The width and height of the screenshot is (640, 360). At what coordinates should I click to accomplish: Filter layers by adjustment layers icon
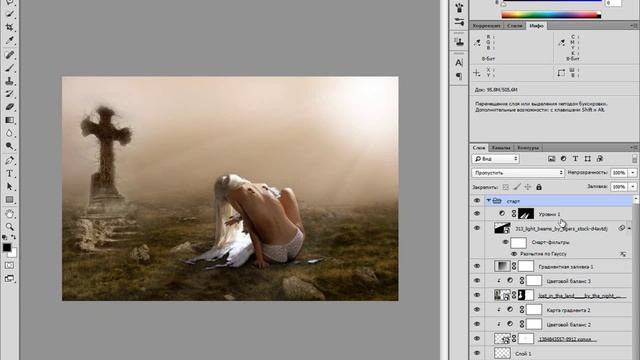(x=563, y=159)
